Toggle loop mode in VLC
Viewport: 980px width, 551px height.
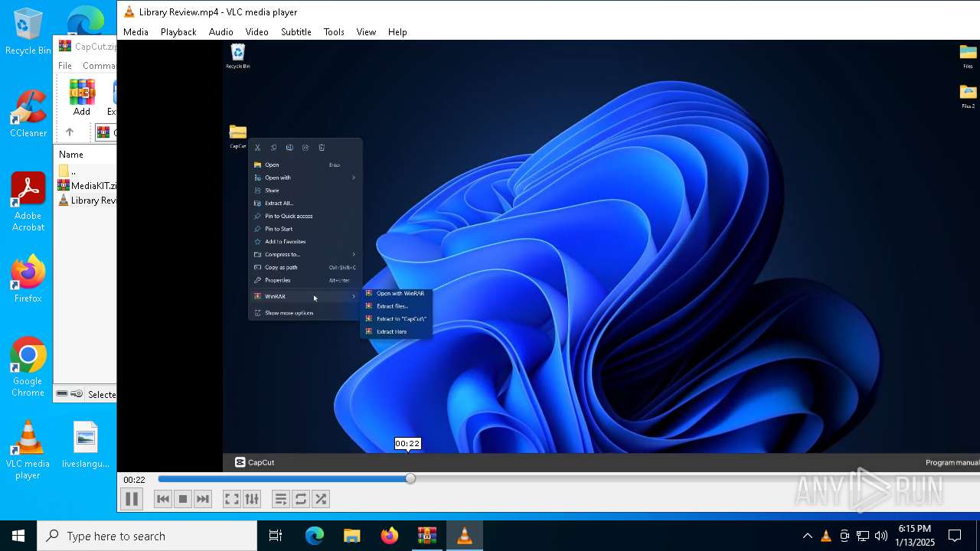pyautogui.click(x=301, y=499)
